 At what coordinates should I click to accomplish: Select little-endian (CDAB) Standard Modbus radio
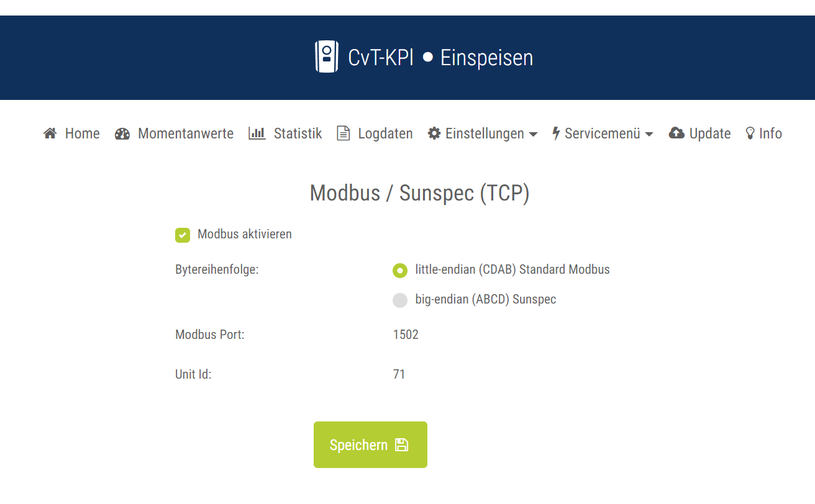[x=400, y=270]
